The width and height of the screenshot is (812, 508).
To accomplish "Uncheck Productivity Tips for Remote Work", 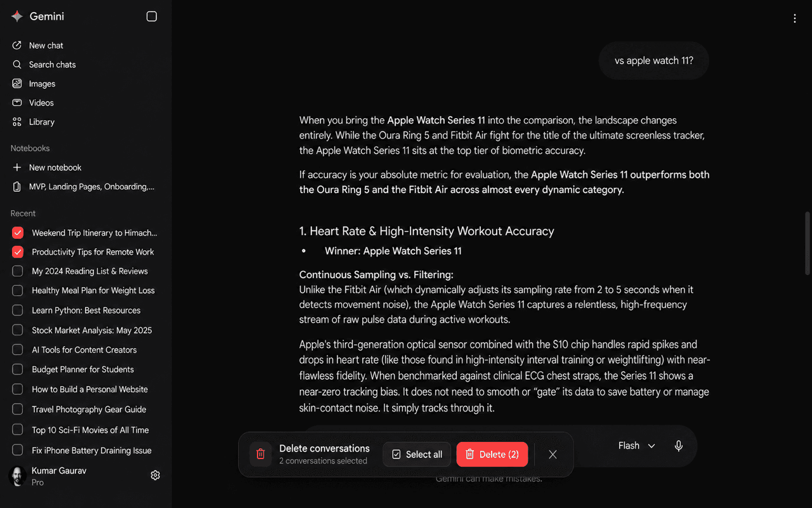I will (18, 252).
